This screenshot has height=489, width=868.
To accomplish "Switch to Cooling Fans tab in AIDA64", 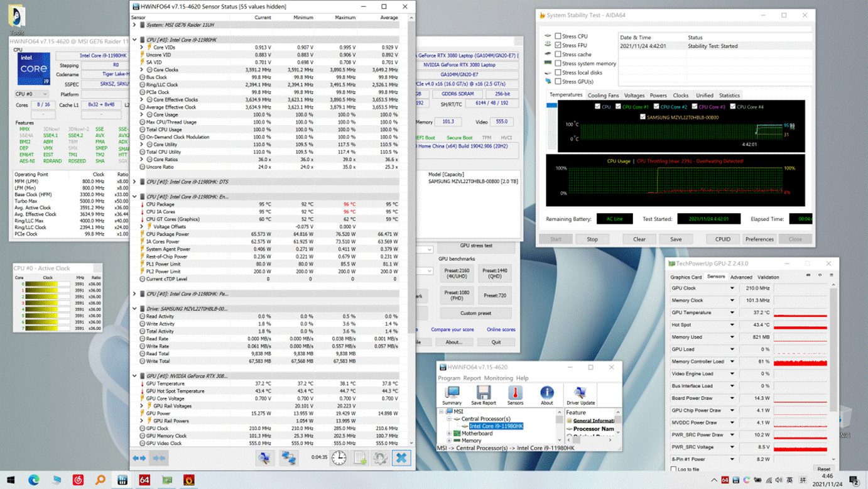I will 603,96.
